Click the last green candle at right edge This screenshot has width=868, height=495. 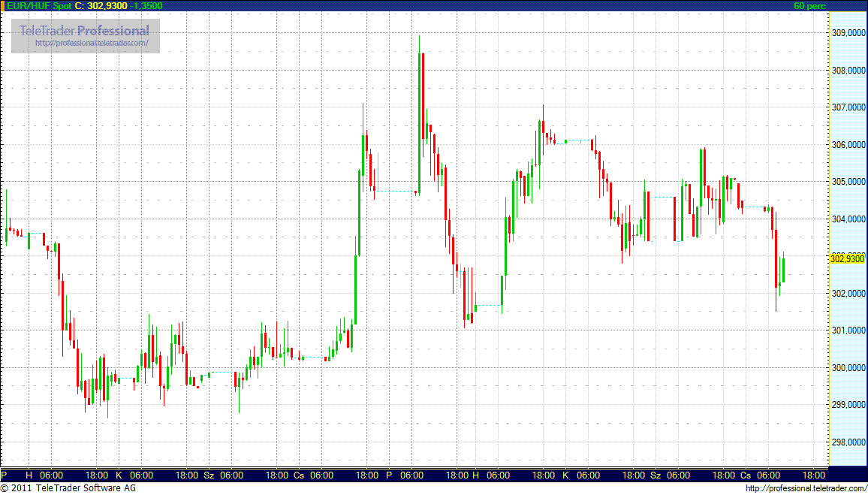[x=783, y=270]
